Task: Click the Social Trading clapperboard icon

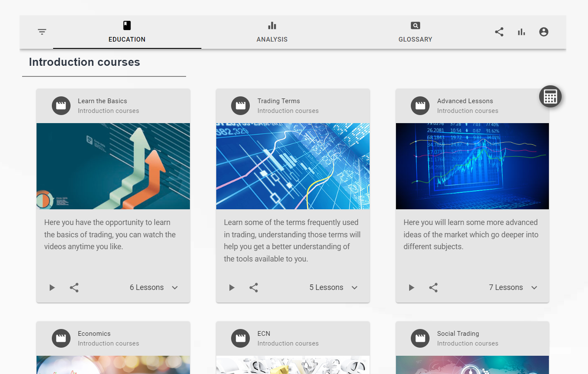Action: coord(420,338)
